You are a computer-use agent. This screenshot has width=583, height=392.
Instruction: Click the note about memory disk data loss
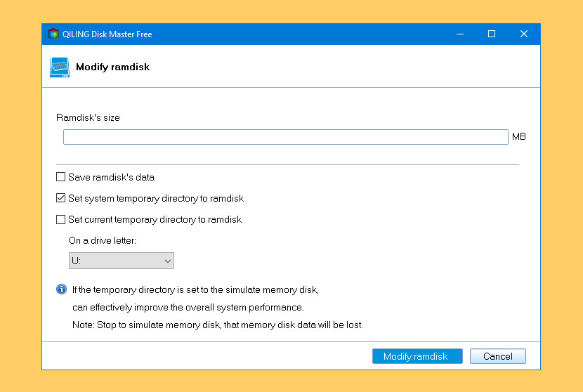pos(217,325)
